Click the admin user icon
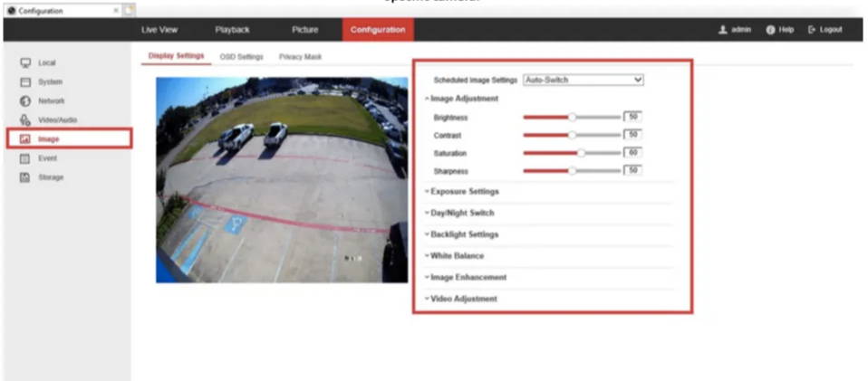 (x=722, y=30)
